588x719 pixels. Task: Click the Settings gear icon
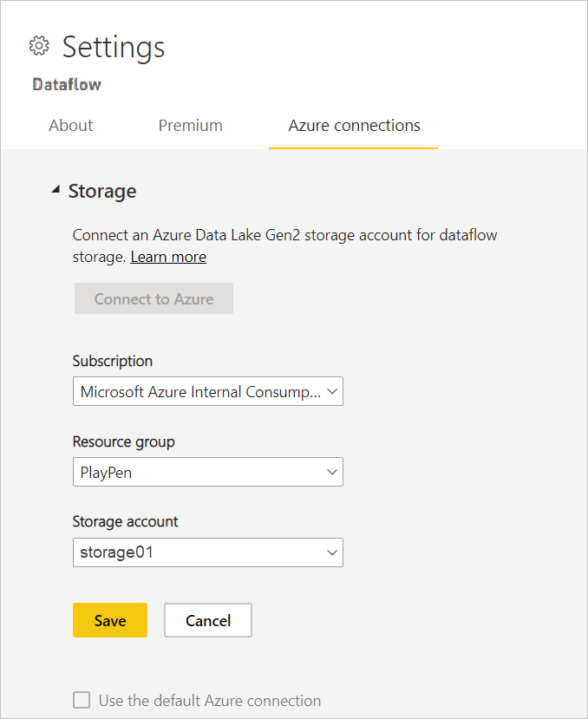39,46
